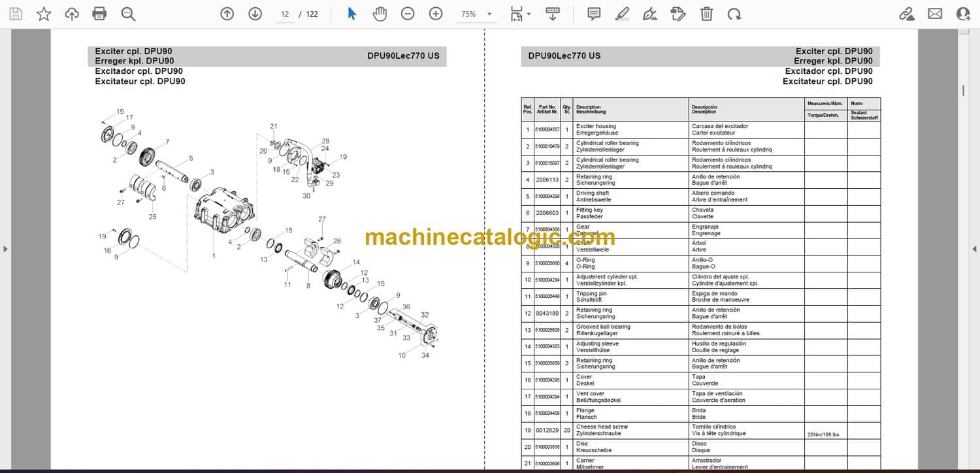Go to the next page
980x473 pixels.
[255, 14]
